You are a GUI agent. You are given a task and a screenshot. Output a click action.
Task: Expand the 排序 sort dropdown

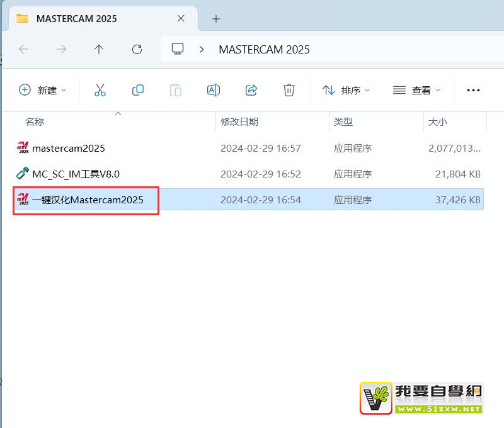(346, 90)
